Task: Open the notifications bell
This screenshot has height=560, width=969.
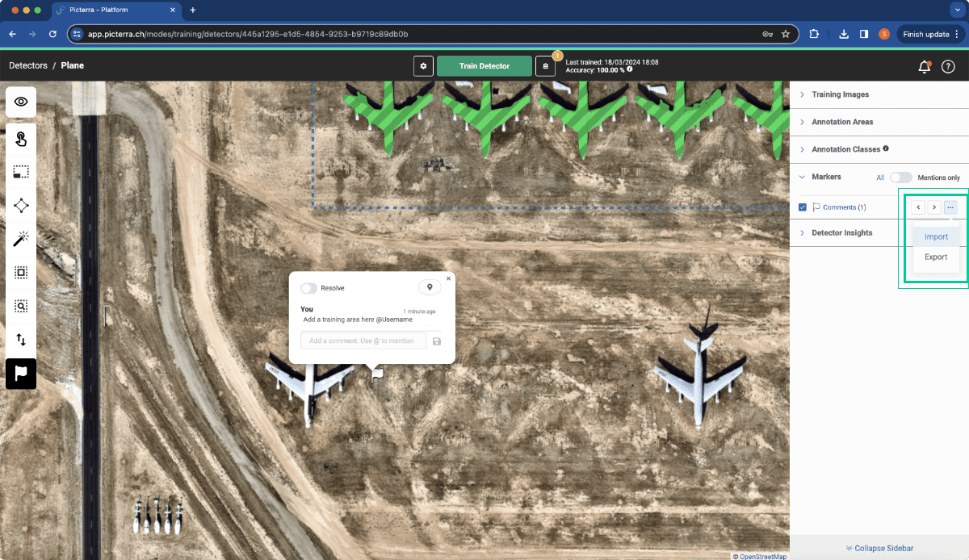Action: [x=925, y=67]
